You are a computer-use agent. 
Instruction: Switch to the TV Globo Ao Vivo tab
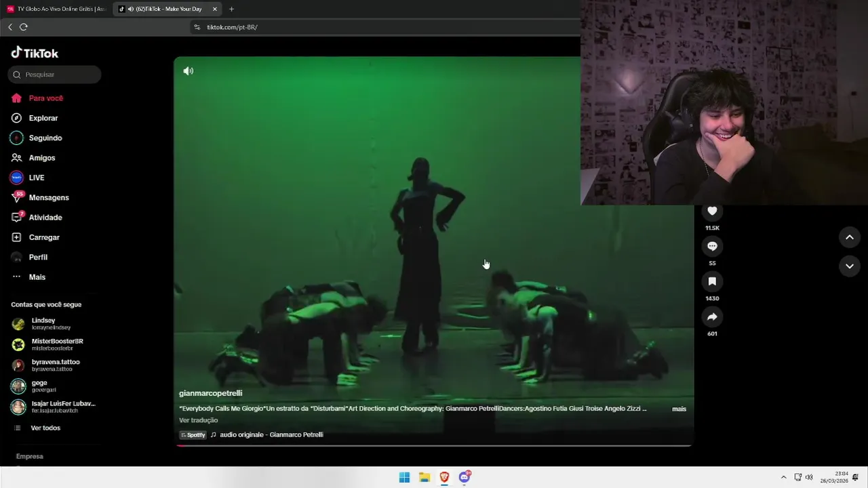pos(56,9)
